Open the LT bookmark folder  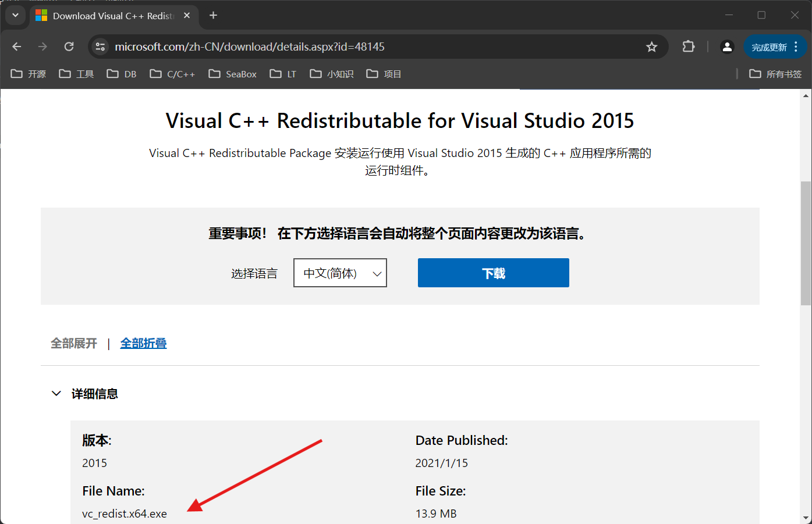pyautogui.click(x=283, y=74)
